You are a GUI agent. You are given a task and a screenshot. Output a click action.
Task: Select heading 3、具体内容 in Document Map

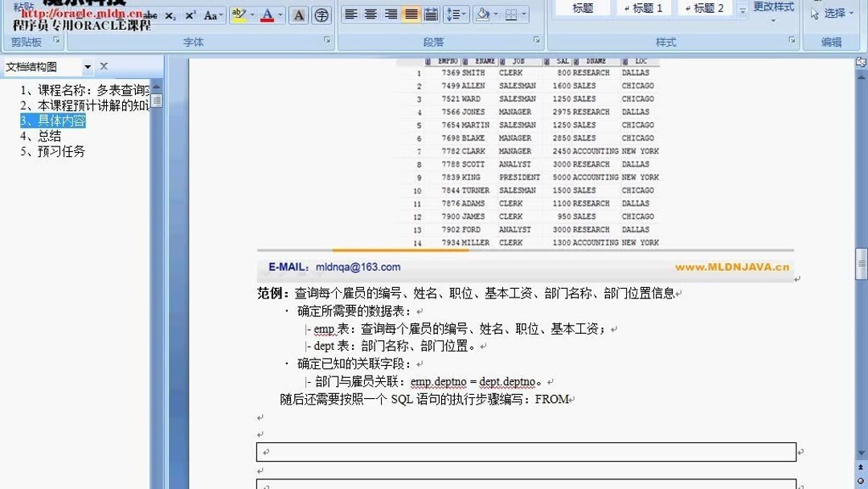[x=53, y=121]
